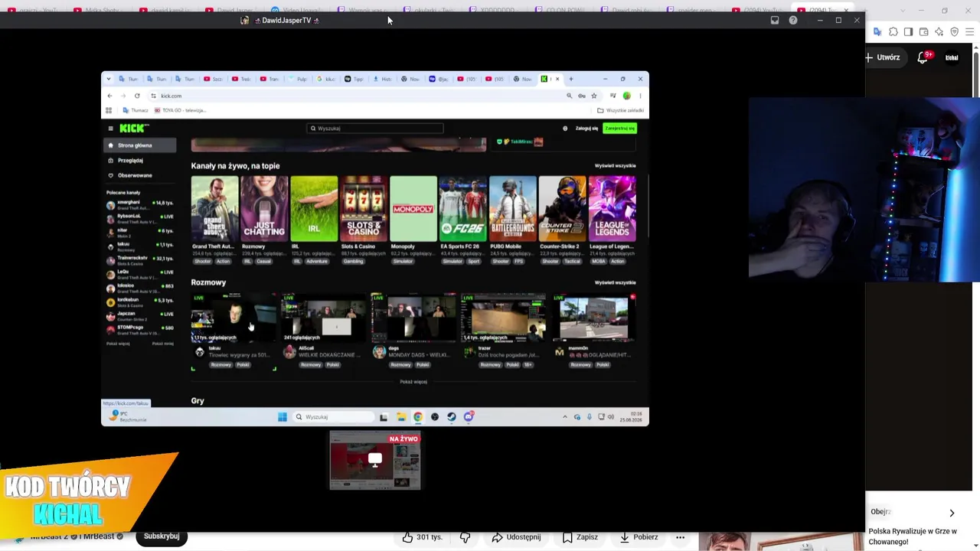Open mamm0n's live stream thumbnail

(593, 318)
